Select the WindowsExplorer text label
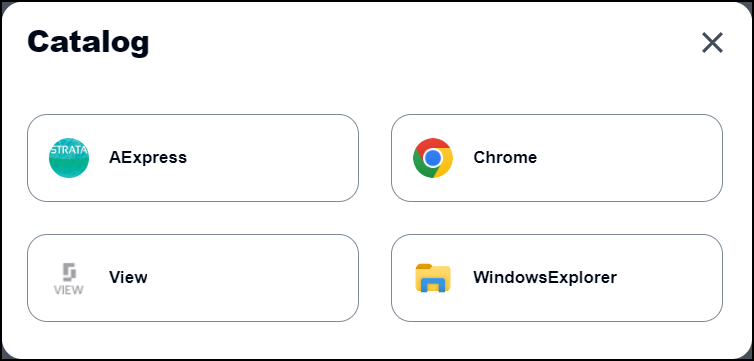 pyautogui.click(x=545, y=277)
